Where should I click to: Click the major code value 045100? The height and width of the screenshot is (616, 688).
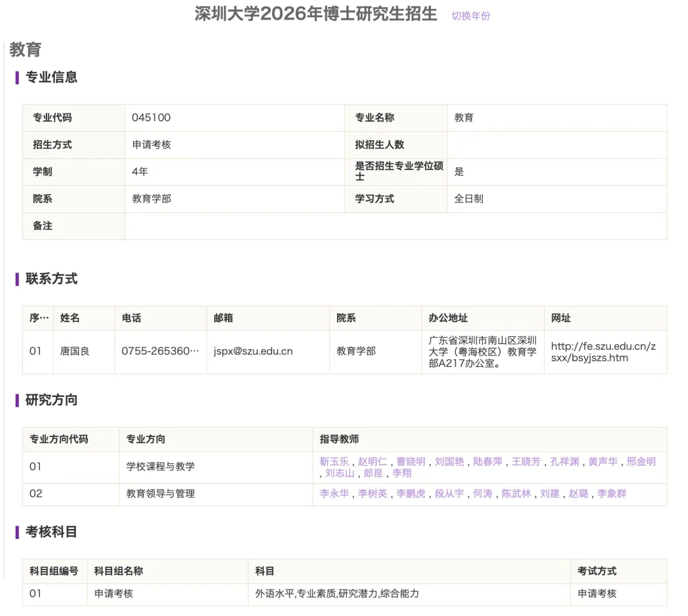click(x=152, y=118)
